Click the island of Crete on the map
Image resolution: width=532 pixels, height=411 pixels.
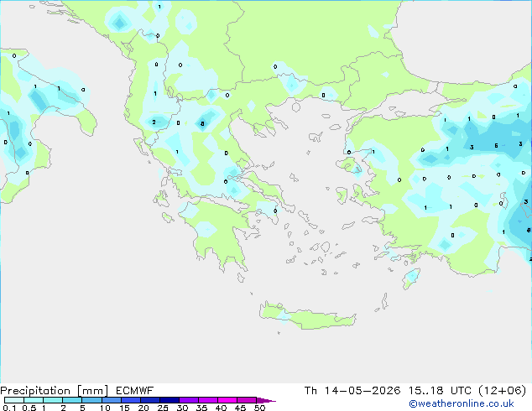click(309, 316)
